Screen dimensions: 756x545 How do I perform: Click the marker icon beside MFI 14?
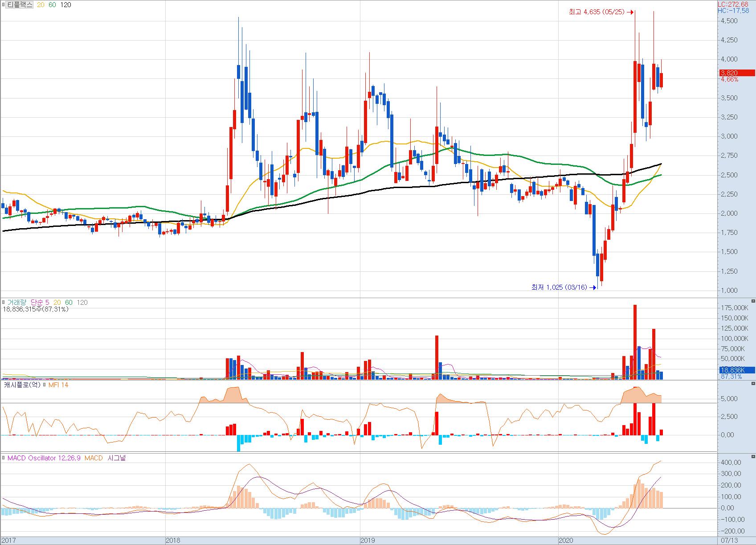45,385
